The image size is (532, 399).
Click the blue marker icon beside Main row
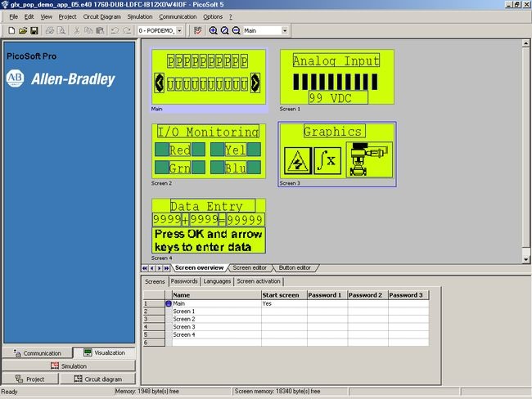coord(169,303)
